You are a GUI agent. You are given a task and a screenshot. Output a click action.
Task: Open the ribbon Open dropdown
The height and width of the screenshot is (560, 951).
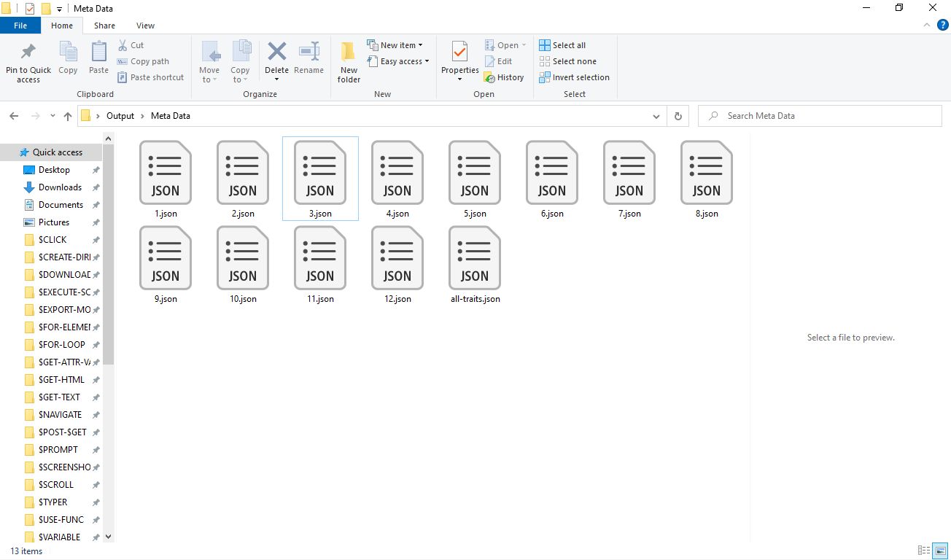[505, 45]
